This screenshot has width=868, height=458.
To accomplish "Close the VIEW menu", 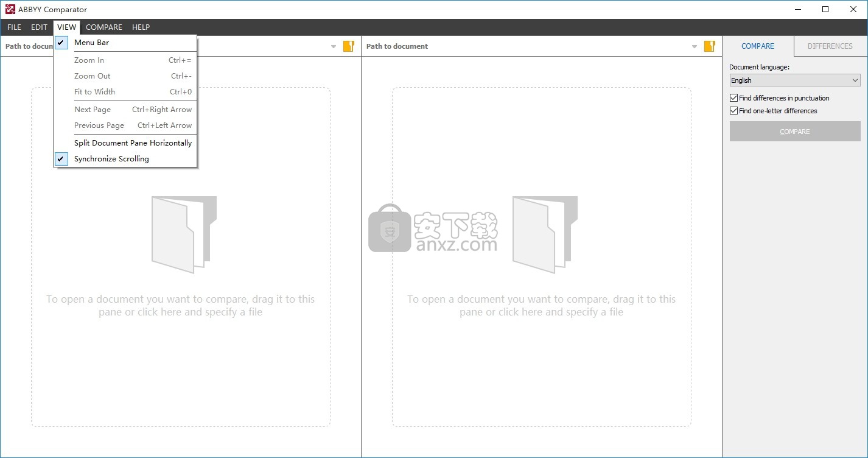I will click(66, 27).
